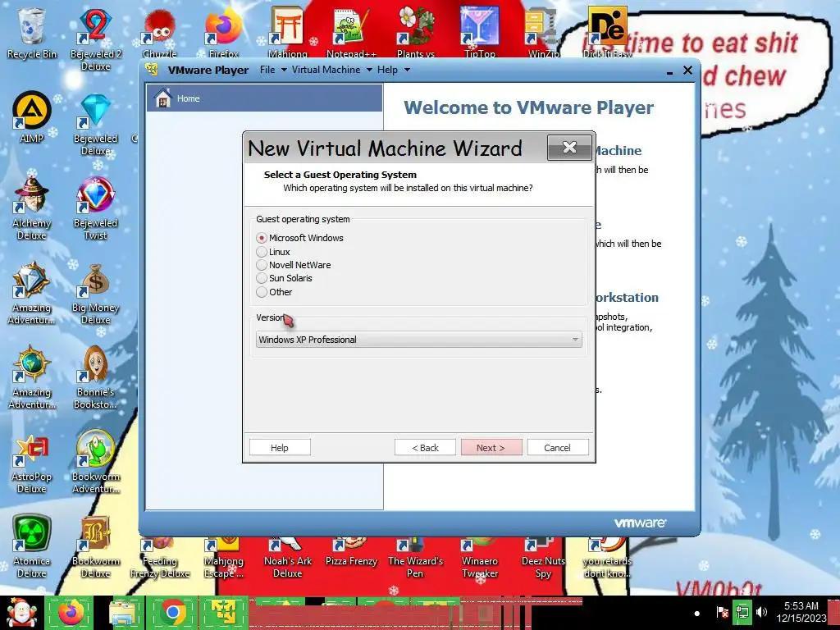Image resolution: width=840 pixels, height=630 pixels.
Task: Go back with the Back button
Action: [x=425, y=448]
